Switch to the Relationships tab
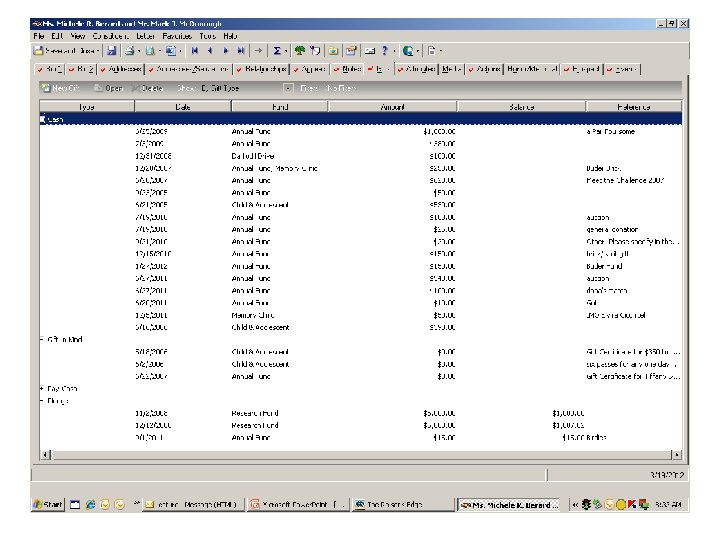Image resolution: width=720 pixels, height=540 pixels. pyautogui.click(x=261, y=69)
